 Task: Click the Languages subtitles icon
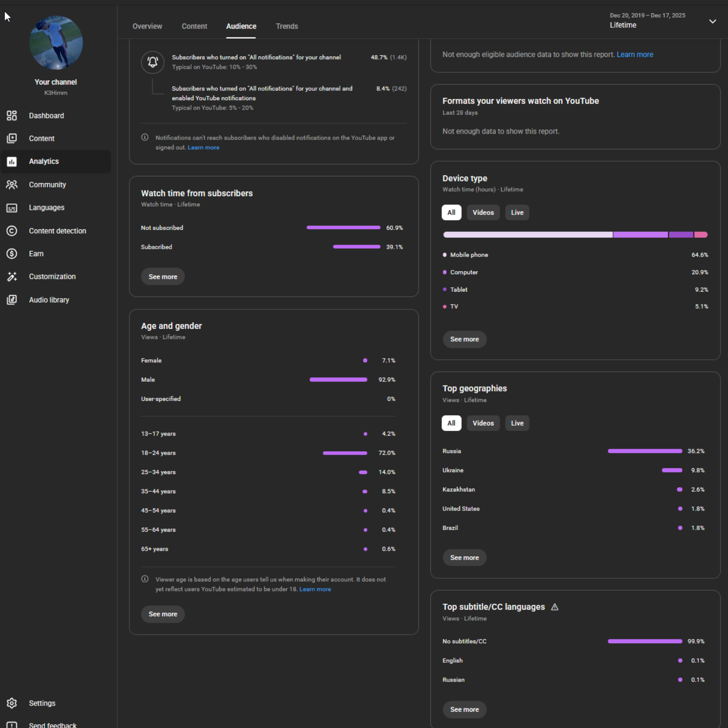(x=12, y=208)
